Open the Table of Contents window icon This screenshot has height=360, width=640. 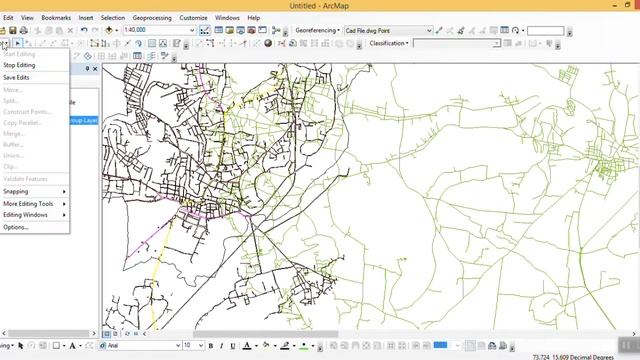click(219, 30)
